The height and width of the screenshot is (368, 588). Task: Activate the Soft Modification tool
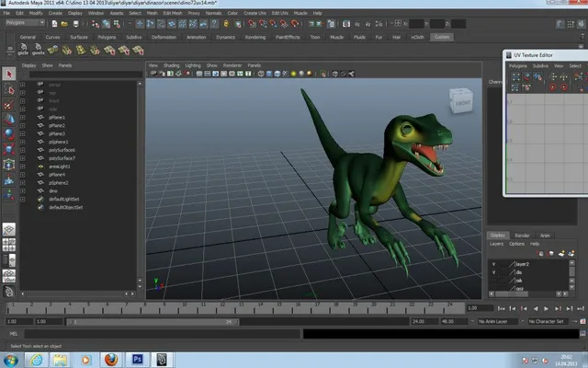click(x=8, y=179)
